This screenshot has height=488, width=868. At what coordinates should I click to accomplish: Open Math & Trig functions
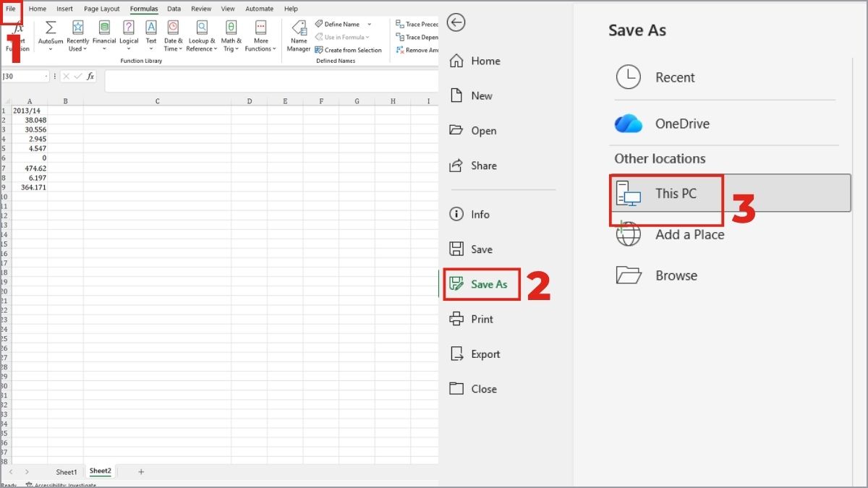click(231, 35)
